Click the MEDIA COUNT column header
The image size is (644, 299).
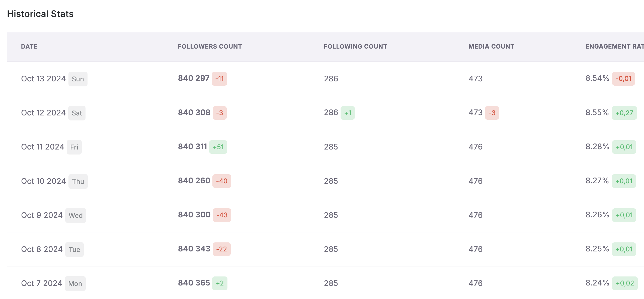click(491, 46)
